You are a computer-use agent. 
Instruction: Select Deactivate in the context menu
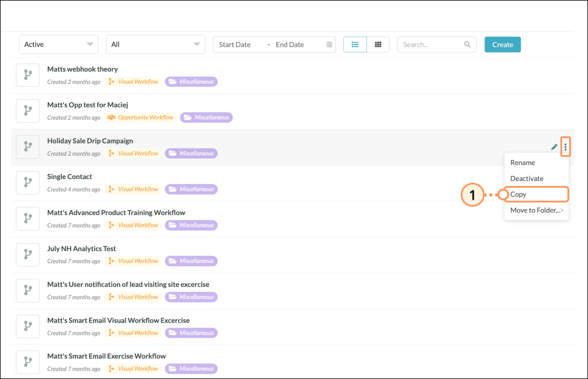click(x=527, y=179)
